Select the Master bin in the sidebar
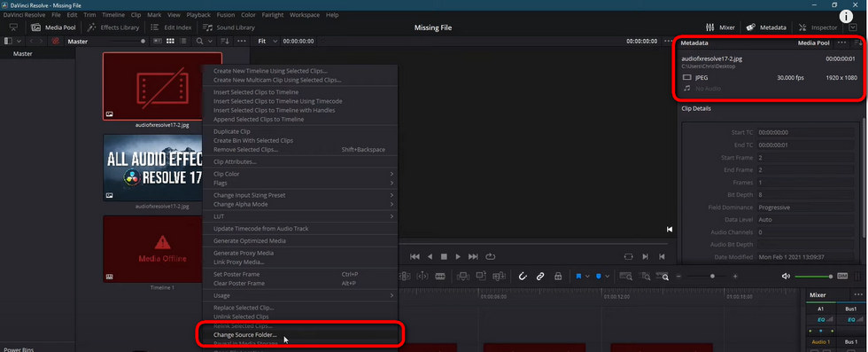Image resolution: width=868 pixels, height=352 pixels. pos(23,54)
